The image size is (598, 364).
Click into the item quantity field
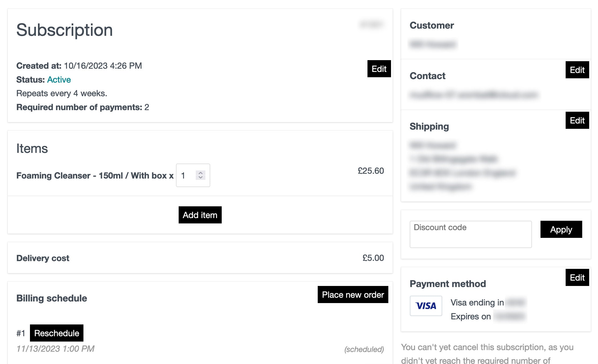pos(187,176)
